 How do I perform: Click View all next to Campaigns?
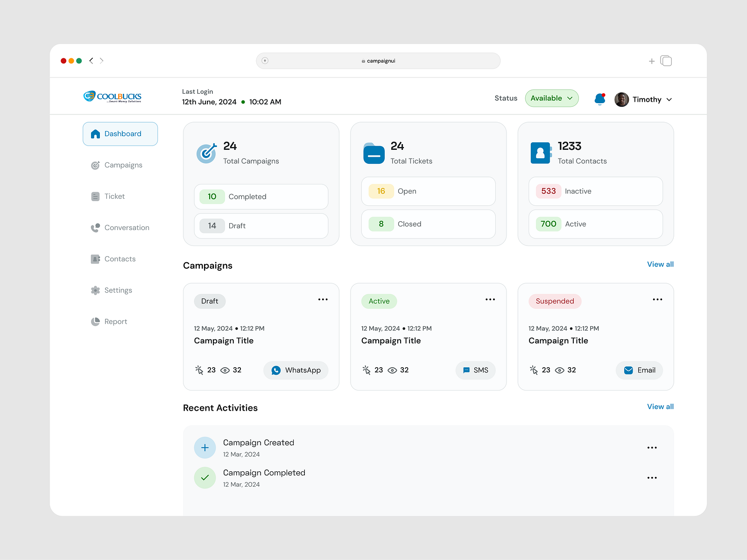point(660,264)
